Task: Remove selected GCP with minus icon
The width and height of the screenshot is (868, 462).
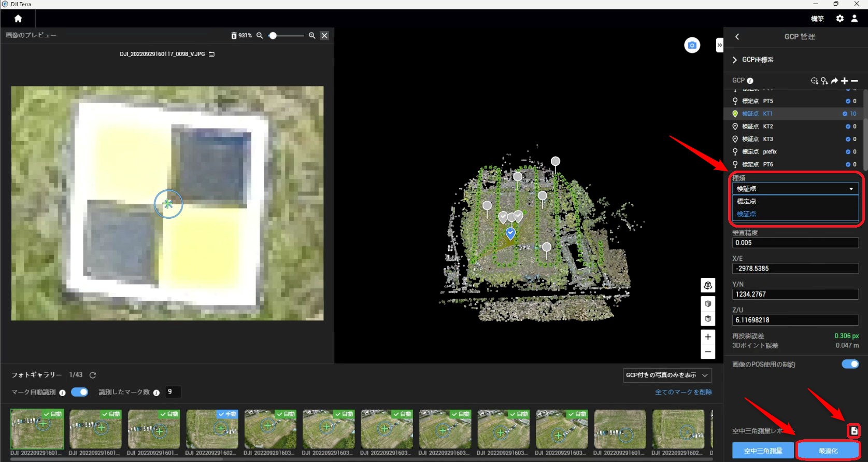Action: click(x=855, y=81)
